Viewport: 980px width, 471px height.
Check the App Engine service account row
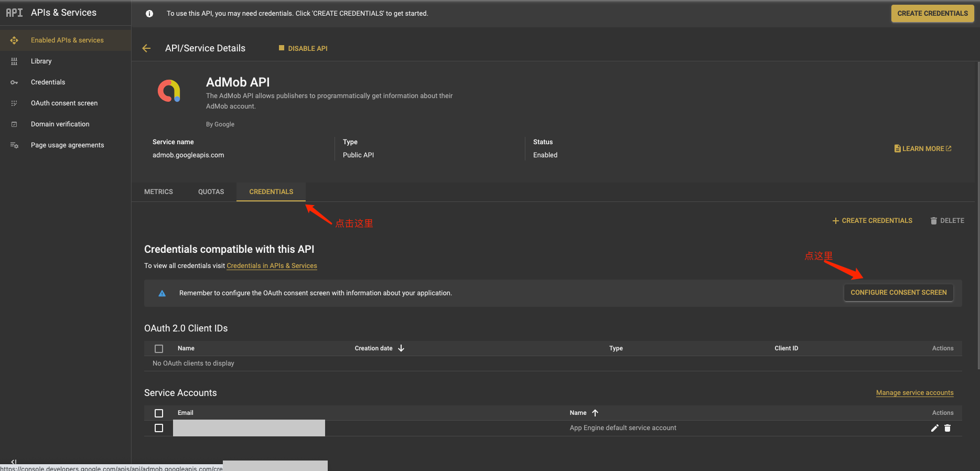point(159,428)
